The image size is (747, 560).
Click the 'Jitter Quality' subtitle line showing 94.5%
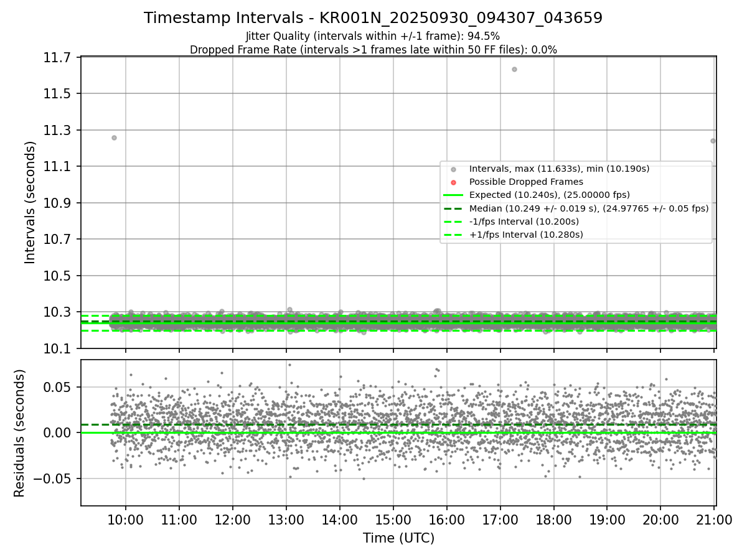tap(373, 36)
